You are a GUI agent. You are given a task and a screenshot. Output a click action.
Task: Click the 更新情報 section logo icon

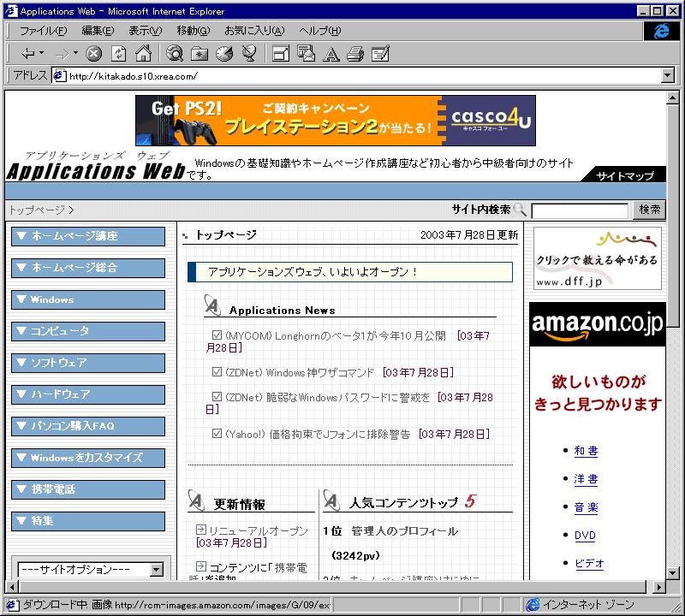click(196, 500)
